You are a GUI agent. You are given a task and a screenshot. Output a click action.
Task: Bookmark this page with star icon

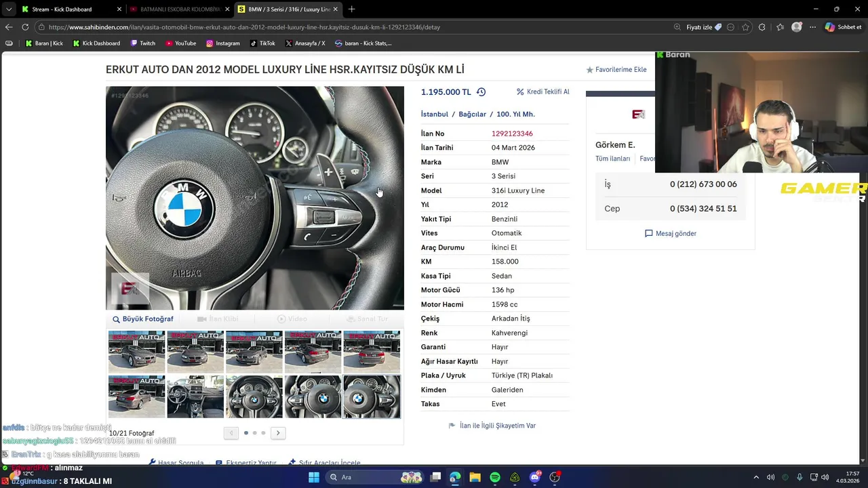pyautogui.click(x=746, y=27)
